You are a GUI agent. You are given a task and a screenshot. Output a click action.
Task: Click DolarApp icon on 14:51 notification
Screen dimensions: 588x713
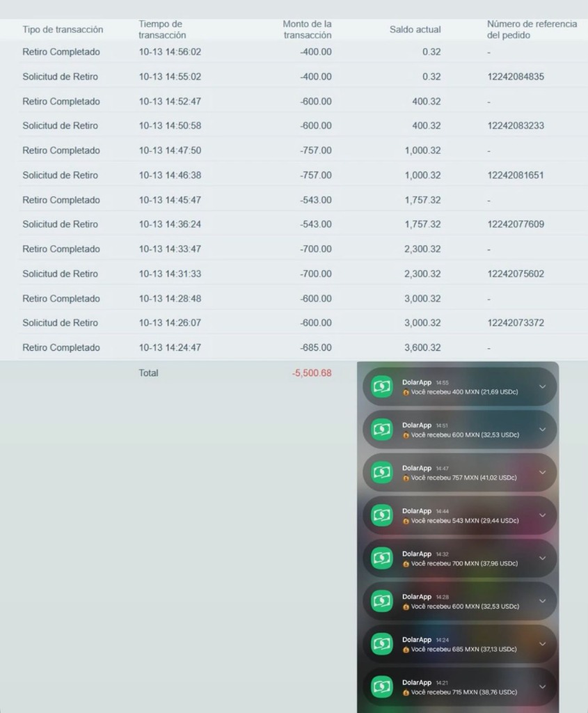click(382, 430)
